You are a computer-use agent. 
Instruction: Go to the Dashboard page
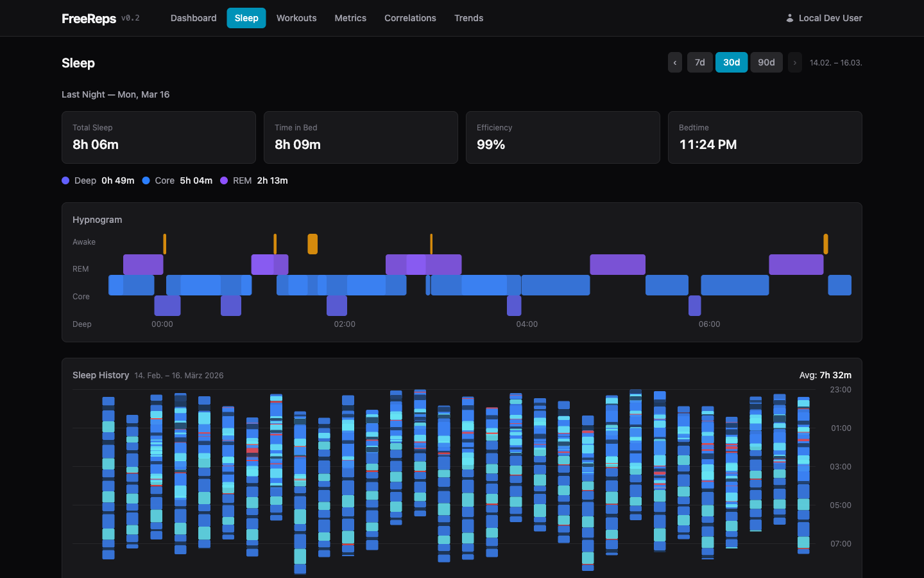pyautogui.click(x=193, y=18)
